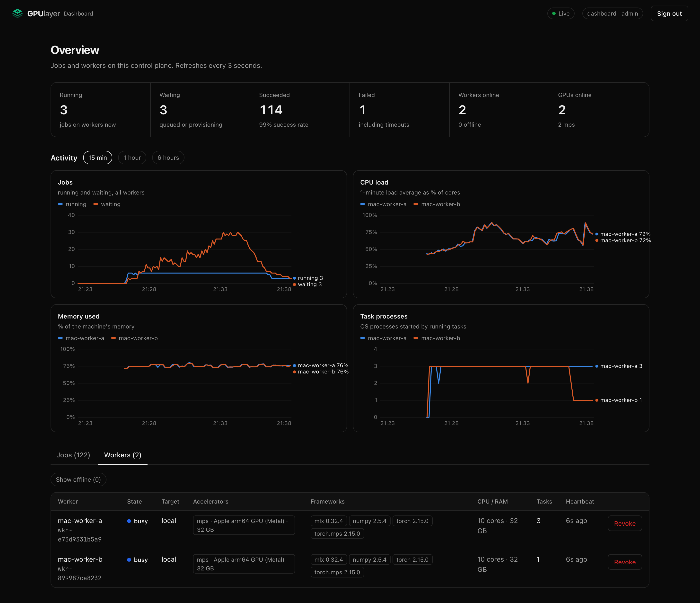This screenshot has height=603, width=700.
Task: Revoke the mac-worker-a worker
Action: pyautogui.click(x=625, y=523)
